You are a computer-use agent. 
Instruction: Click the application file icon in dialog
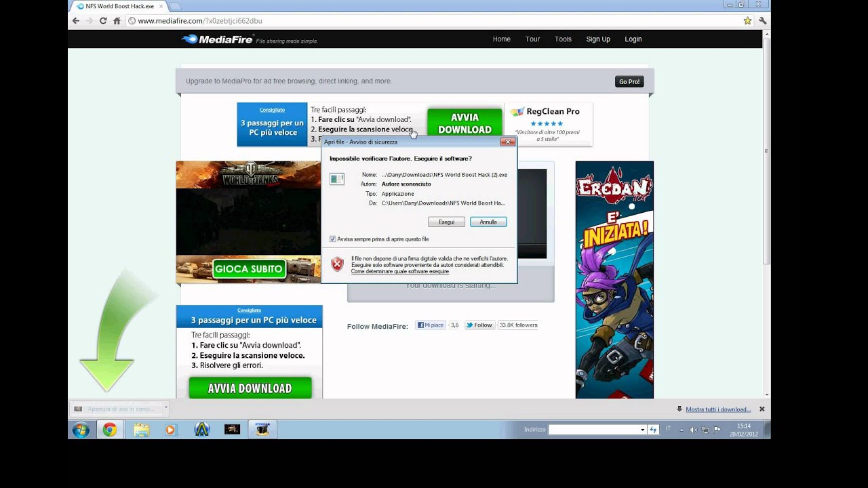pyautogui.click(x=336, y=179)
